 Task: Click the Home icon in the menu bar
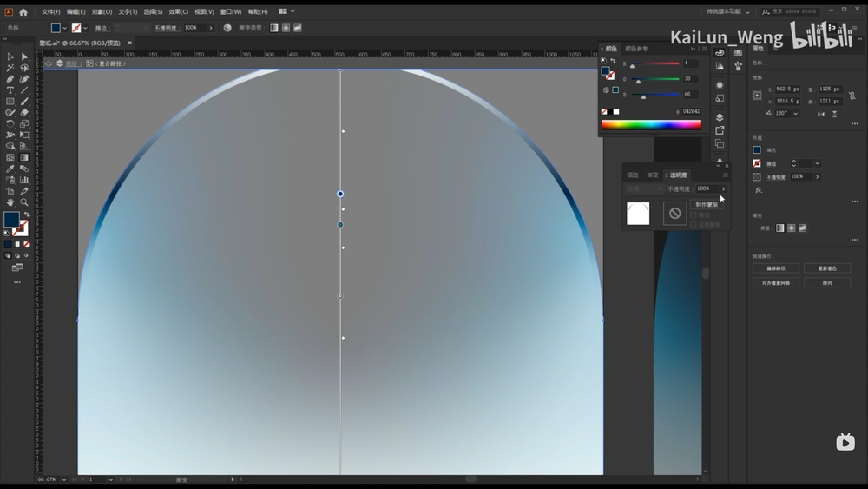23,11
